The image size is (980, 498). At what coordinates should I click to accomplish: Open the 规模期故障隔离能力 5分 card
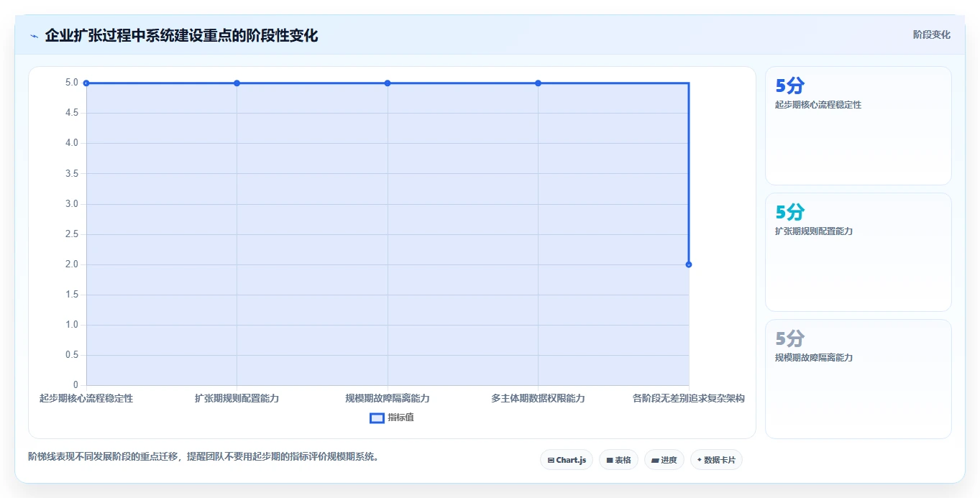858,379
